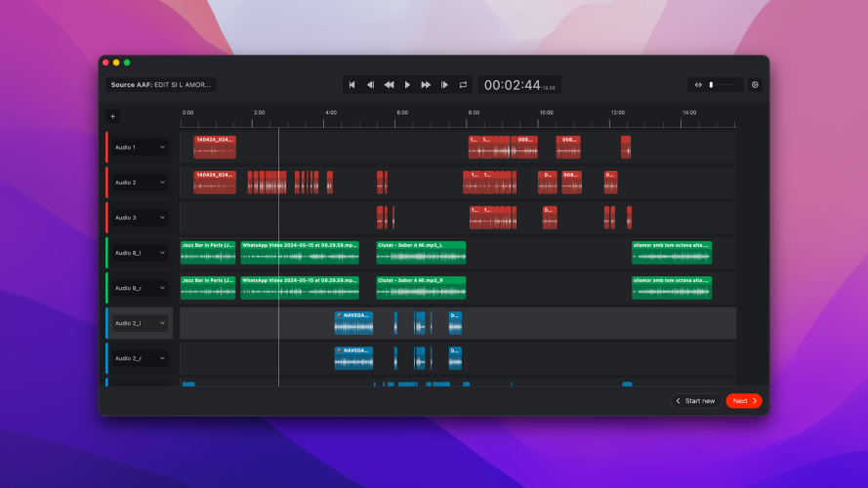
Task: Click the rewind button
Action: 389,85
